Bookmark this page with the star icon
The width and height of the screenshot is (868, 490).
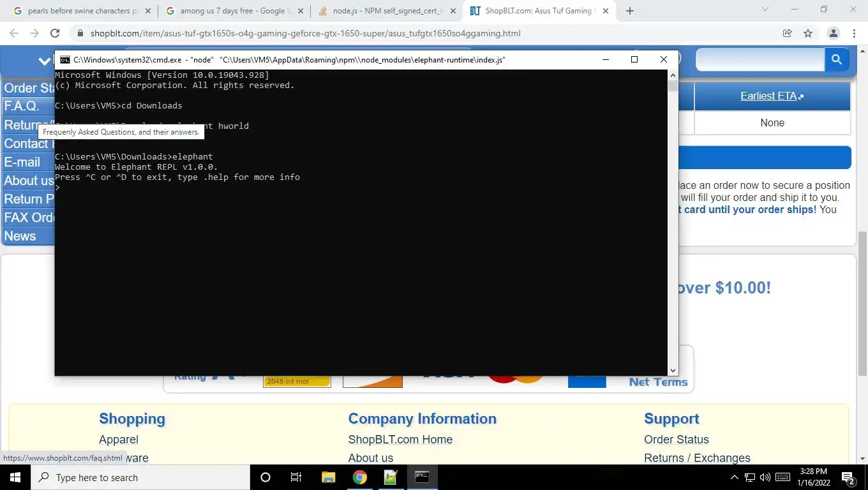808,33
